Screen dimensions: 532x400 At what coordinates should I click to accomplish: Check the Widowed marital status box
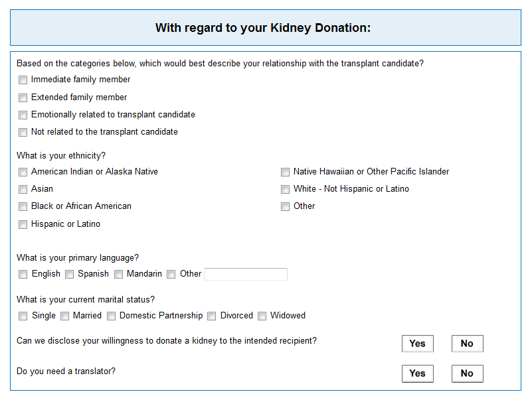point(262,316)
